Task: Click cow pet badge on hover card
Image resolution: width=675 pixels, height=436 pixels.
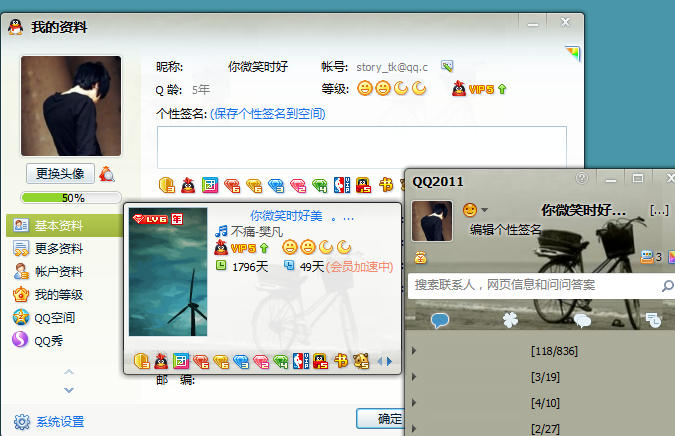Action: tap(361, 361)
